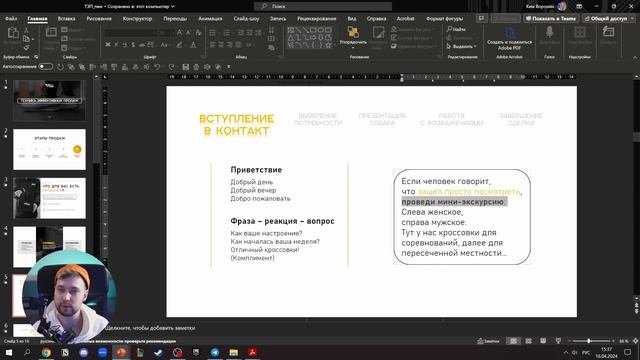The width and height of the screenshot is (640, 360).
Task: Click the text highlight color icon
Action: 180,44
